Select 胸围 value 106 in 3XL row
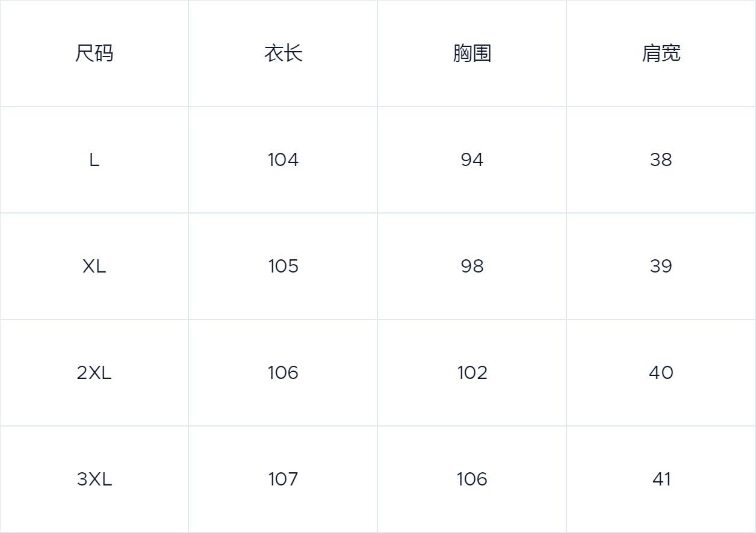 [x=472, y=479]
